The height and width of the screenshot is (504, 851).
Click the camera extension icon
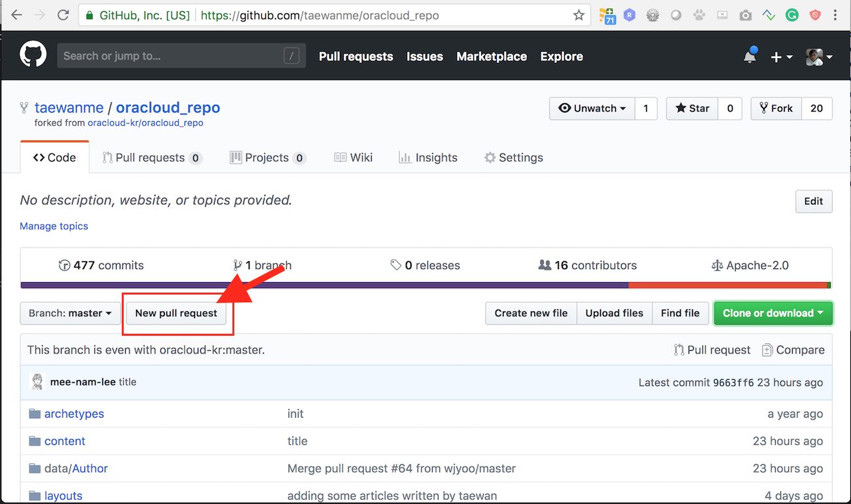click(745, 16)
